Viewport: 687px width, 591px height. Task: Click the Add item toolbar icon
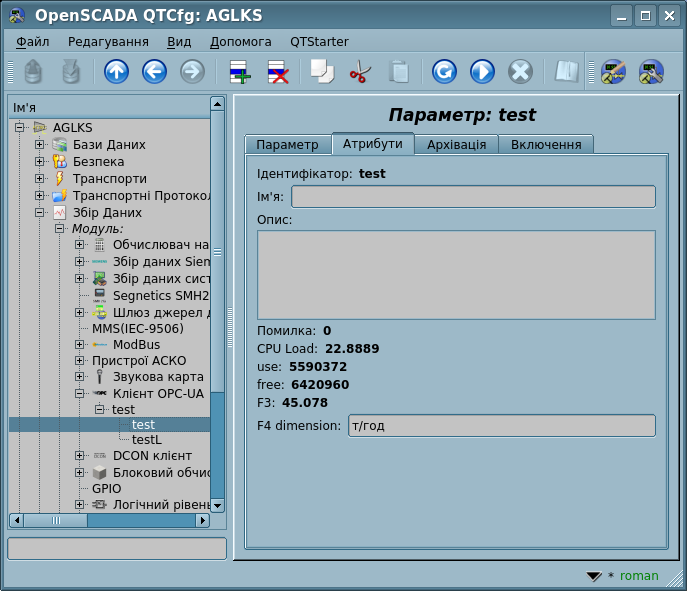coord(239,72)
